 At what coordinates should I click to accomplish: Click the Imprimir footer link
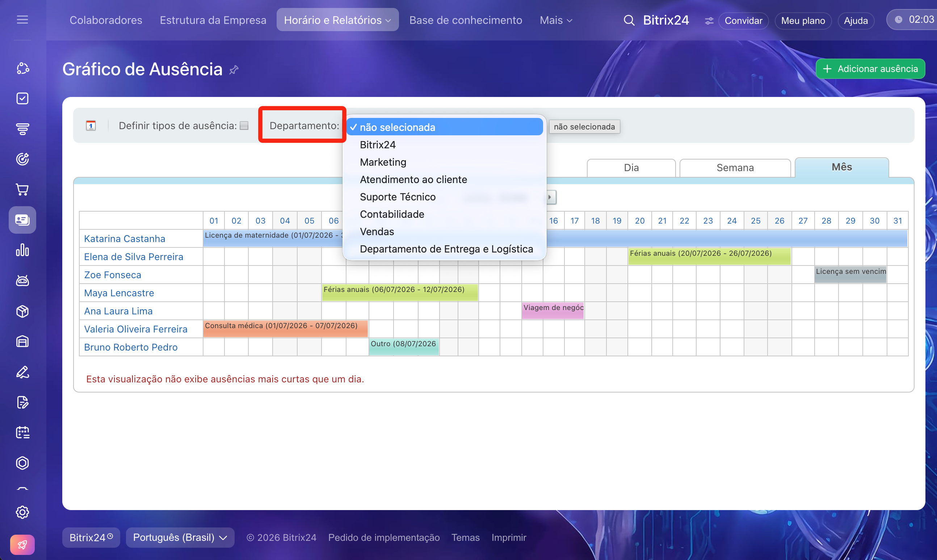click(509, 537)
